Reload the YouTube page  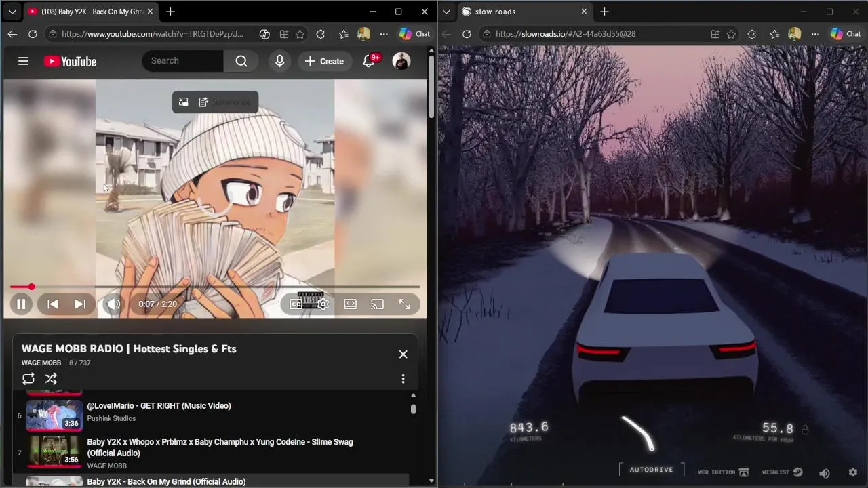click(x=33, y=34)
